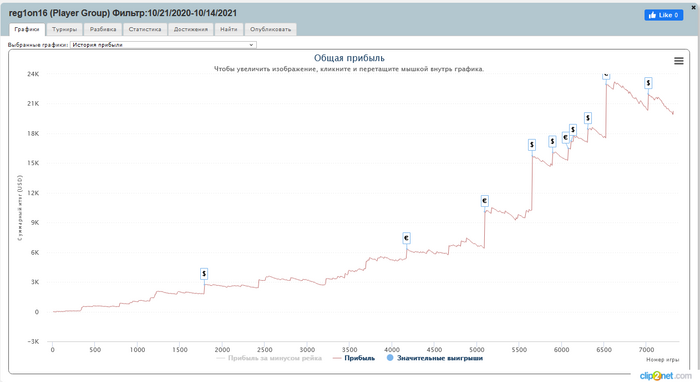Open the Статистика tab
The height and width of the screenshot is (382, 700).
pos(145,29)
